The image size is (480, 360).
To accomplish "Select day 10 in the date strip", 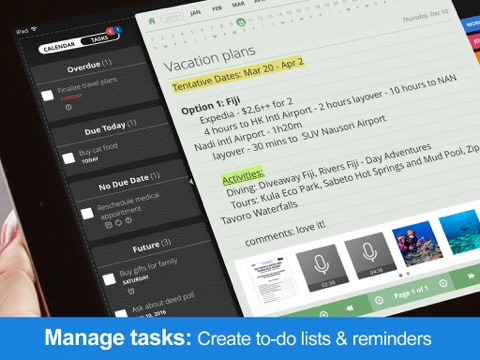I will point(241,22).
